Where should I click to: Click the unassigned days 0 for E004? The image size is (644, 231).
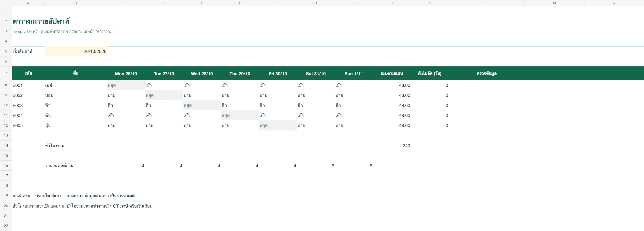pyautogui.click(x=430, y=115)
